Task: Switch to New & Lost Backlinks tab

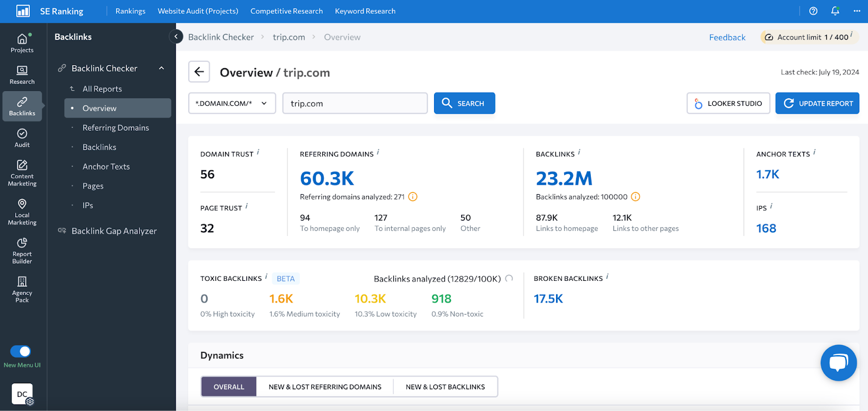Action: (x=445, y=387)
